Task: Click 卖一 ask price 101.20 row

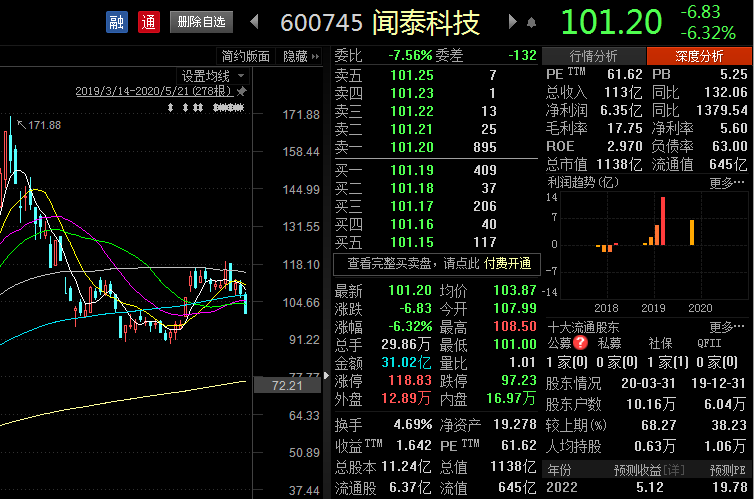Action: [x=436, y=147]
